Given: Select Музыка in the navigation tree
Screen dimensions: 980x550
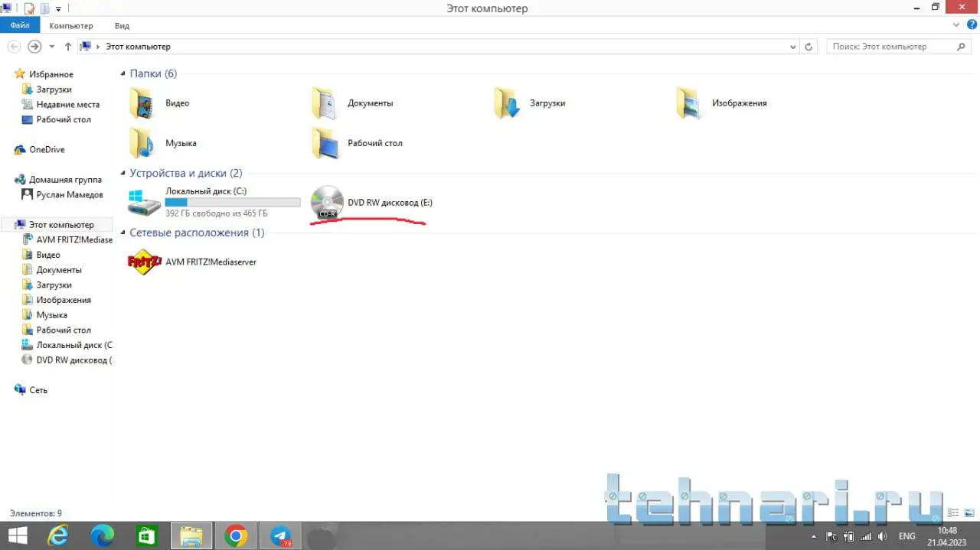Looking at the screenshot, I should click(x=44, y=315).
